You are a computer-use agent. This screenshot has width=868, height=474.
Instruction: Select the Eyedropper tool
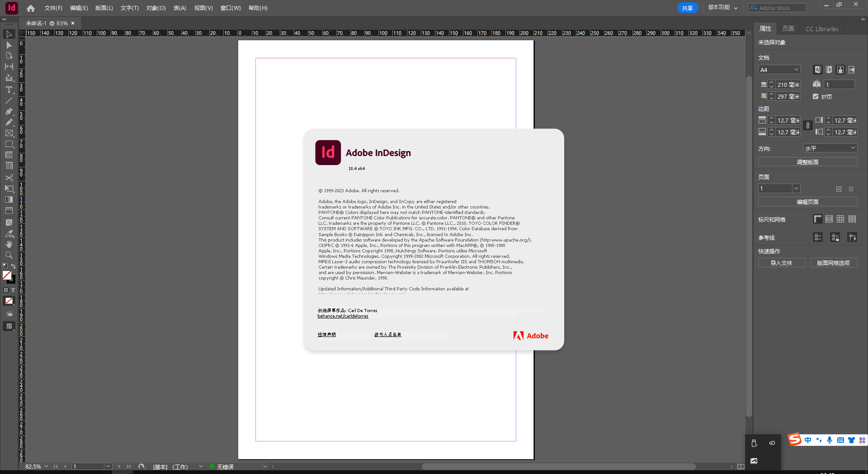[x=9, y=234]
